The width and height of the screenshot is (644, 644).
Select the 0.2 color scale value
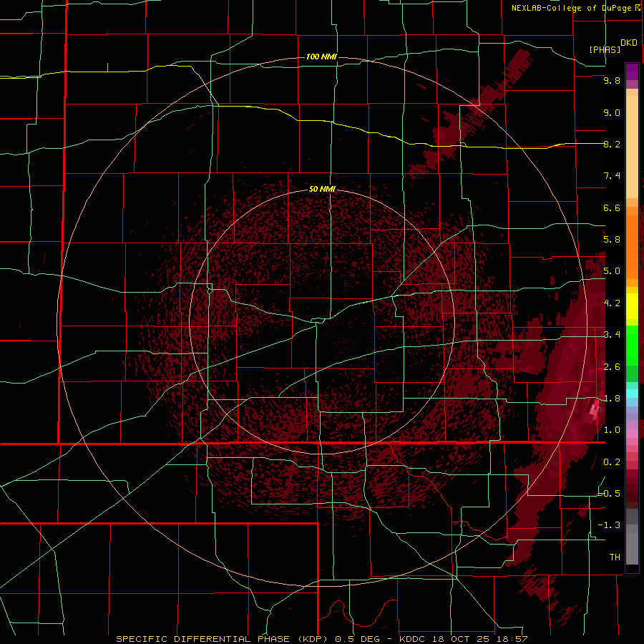(612, 462)
